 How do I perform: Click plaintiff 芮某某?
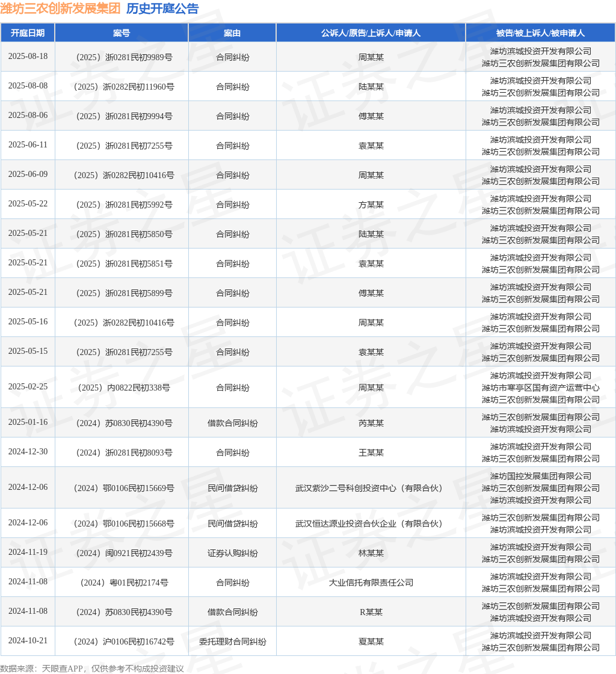pos(371,423)
